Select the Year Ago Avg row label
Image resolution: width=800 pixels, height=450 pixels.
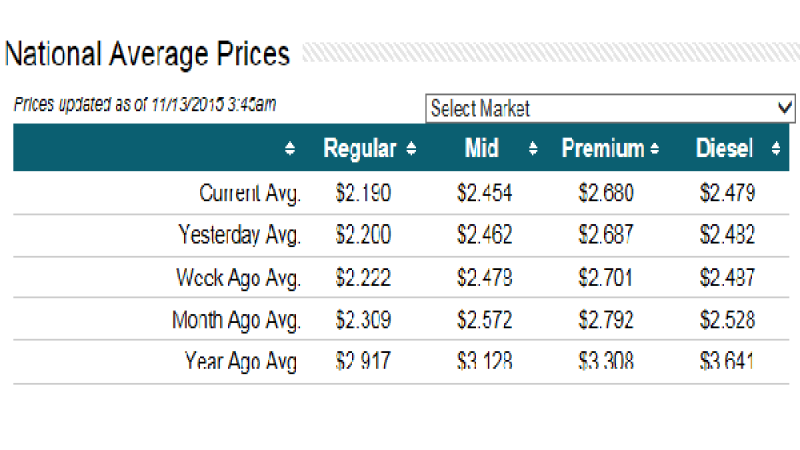tap(241, 362)
